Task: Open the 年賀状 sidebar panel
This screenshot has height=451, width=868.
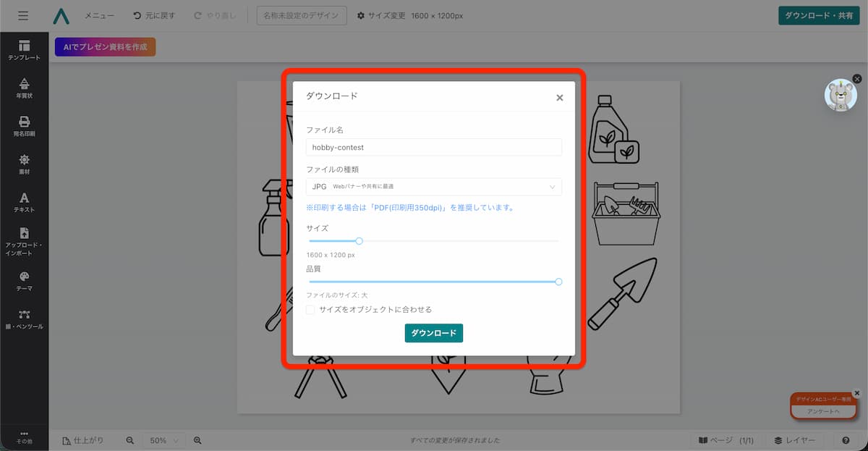Action: (x=24, y=88)
